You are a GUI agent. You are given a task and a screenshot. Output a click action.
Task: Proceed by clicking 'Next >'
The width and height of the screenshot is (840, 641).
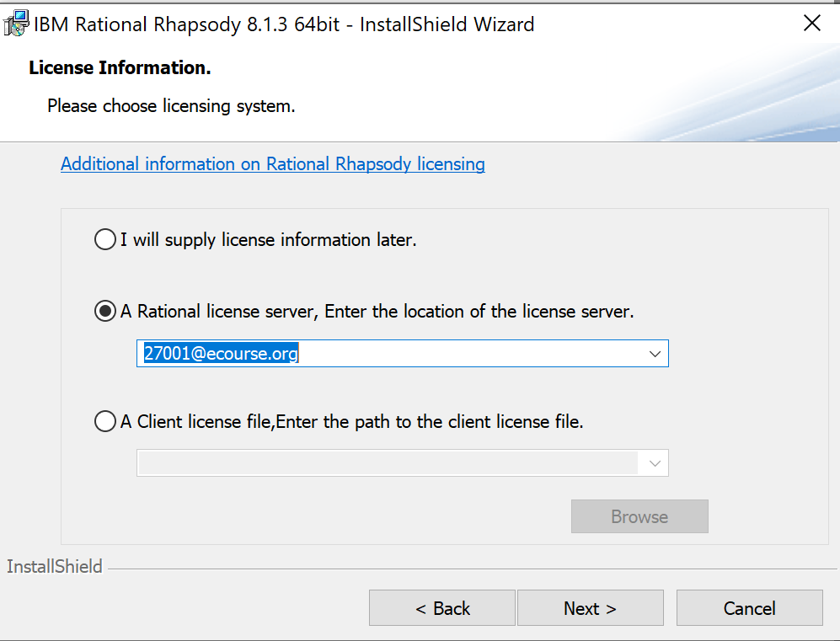[590, 608]
